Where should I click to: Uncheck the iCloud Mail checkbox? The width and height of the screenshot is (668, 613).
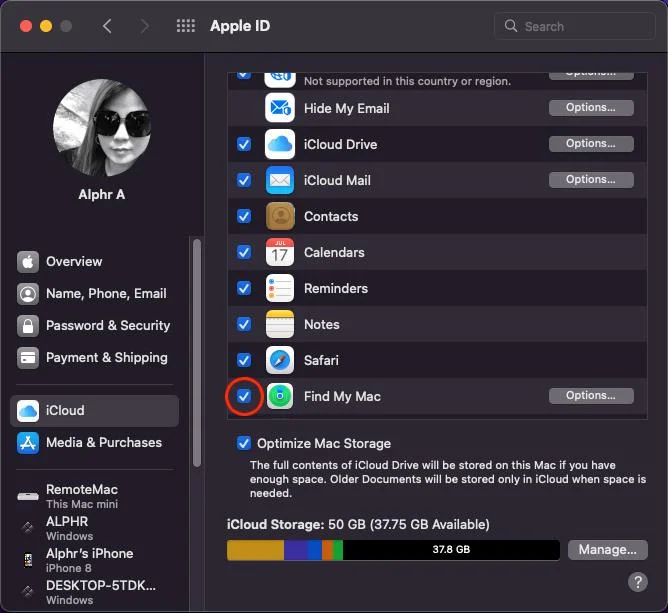click(x=244, y=180)
